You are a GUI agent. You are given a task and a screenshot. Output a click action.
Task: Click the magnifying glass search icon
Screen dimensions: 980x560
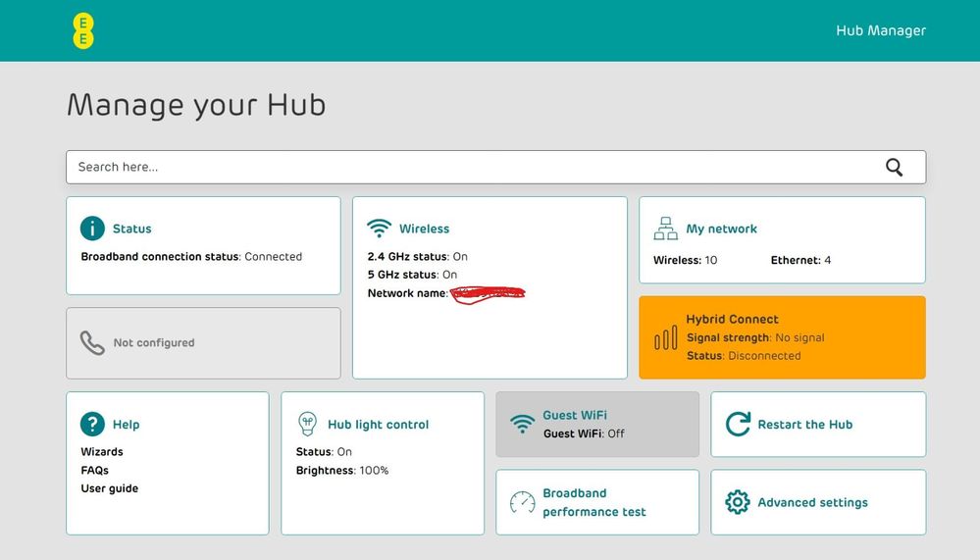tap(894, 167)
